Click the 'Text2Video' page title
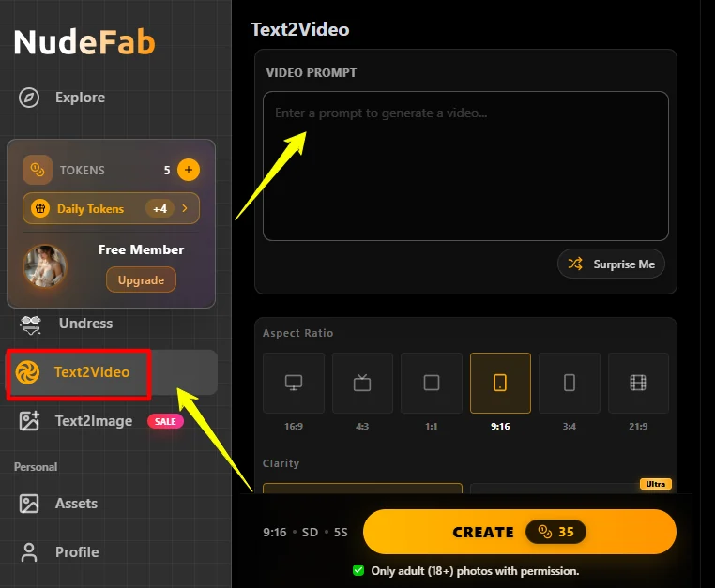 pos(300,30)
